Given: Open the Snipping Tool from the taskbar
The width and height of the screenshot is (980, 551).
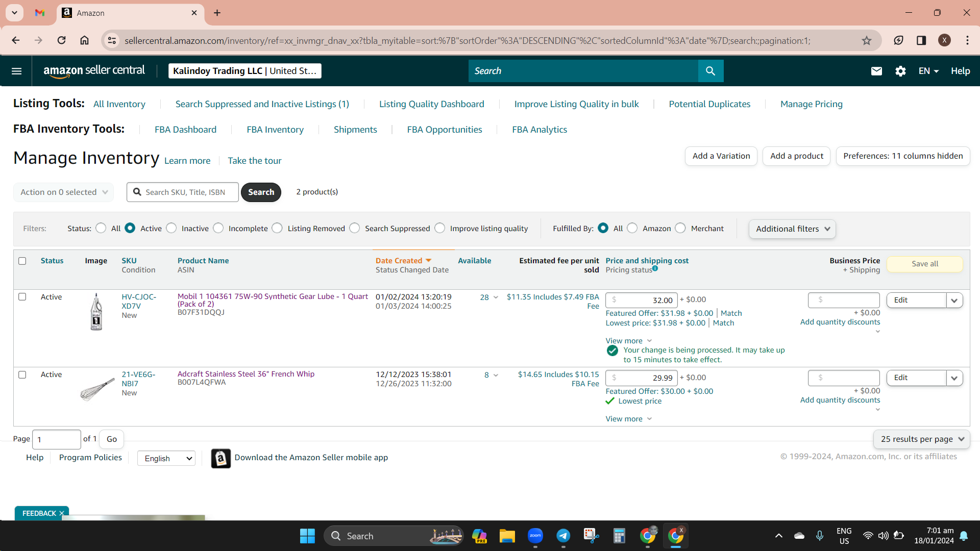Looking at the screenshot, I should tap(591, 536).
